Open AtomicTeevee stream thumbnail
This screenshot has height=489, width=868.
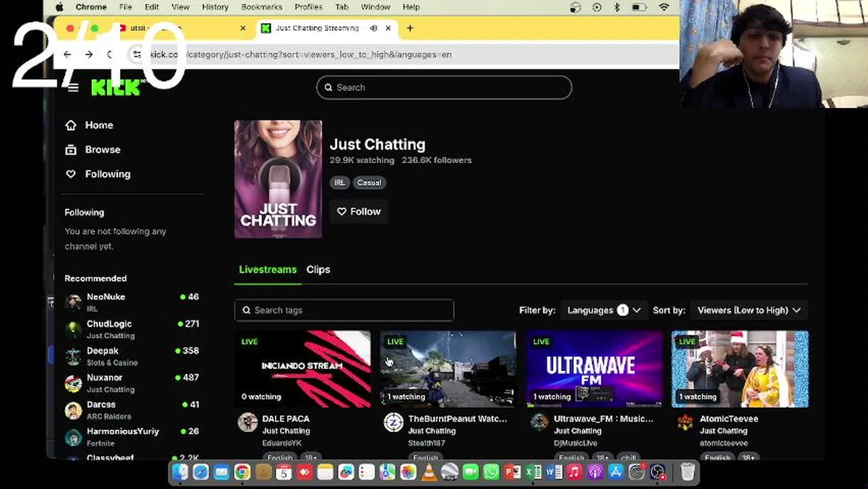tap(740, 369)
